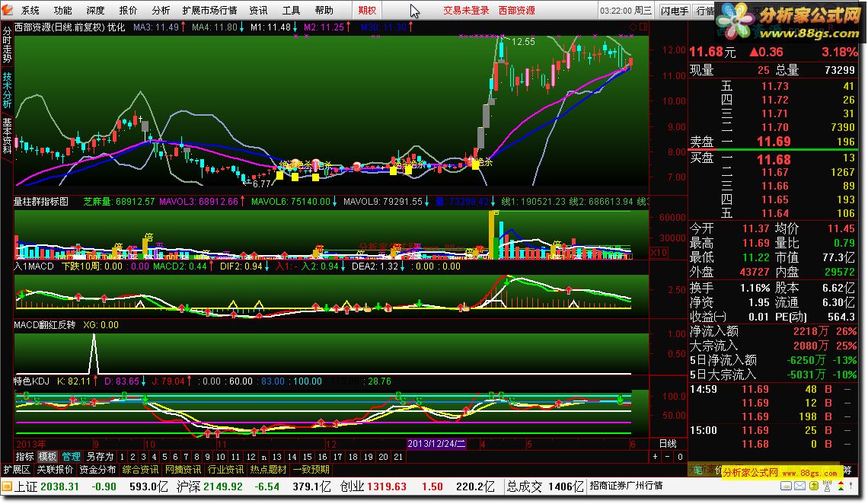The height and width of the screenshot is (504, 868).
Task: Click the 6.77 low price label on chart
Action: pyautogui.click(x=262, y=183)
